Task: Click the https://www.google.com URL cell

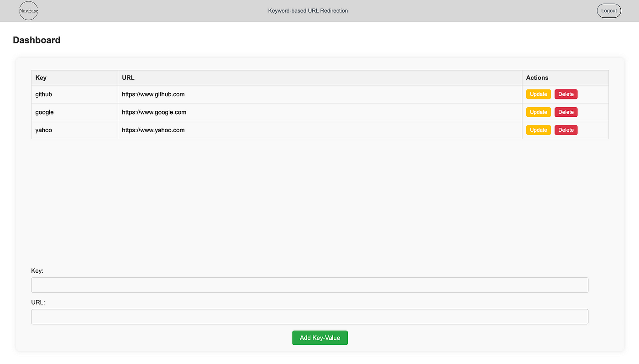Action: tap(320, 112)
